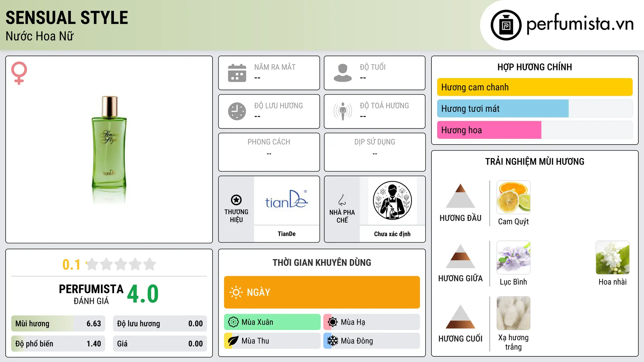644x362 pixels.
Task: Click the sun icon next to Mùa Hạ
Action: tap(332, 322)
